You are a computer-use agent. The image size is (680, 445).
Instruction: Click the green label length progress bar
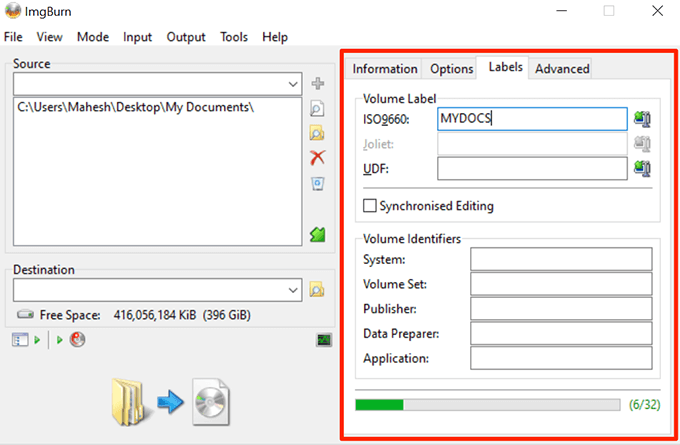[x=487, y=405]
